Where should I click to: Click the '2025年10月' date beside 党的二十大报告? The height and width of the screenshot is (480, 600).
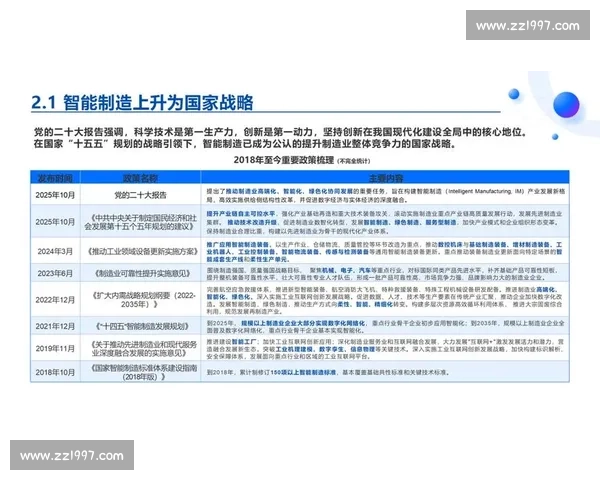55,195
